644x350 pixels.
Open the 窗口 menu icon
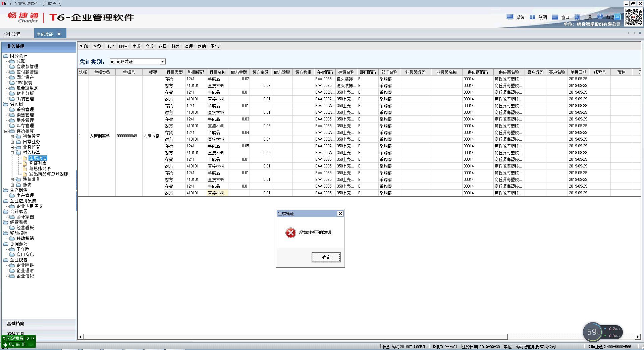point(555,17)
